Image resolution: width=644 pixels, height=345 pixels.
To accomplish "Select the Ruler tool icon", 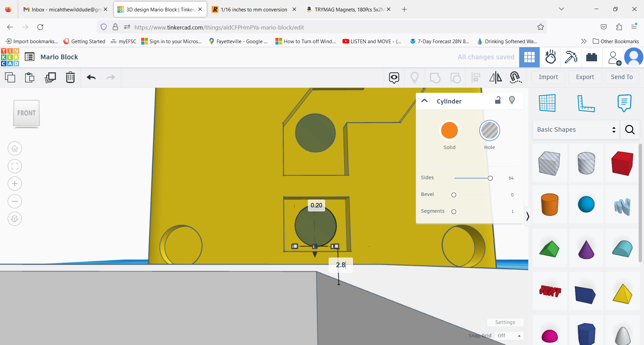I will pos(587,103).
